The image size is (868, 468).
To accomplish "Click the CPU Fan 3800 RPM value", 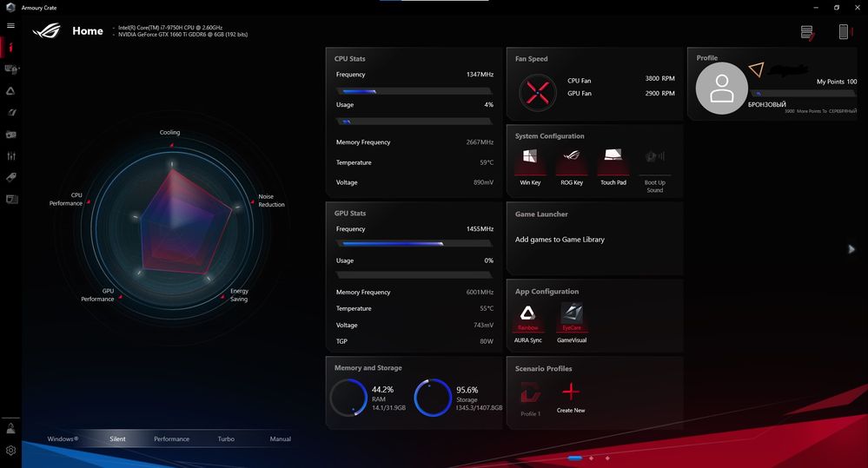I will pos(659,78).
